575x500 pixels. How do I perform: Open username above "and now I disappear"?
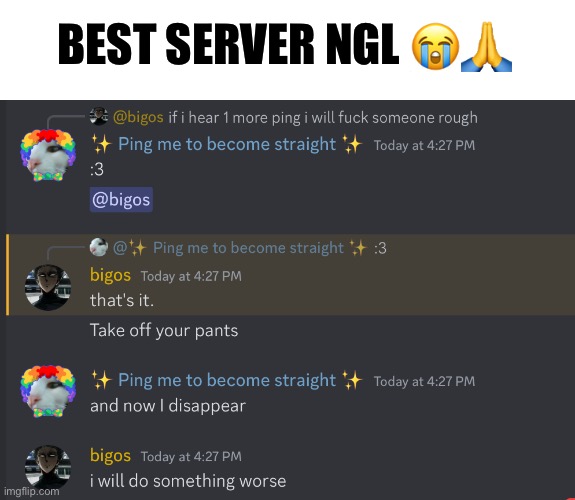point(227,380)
